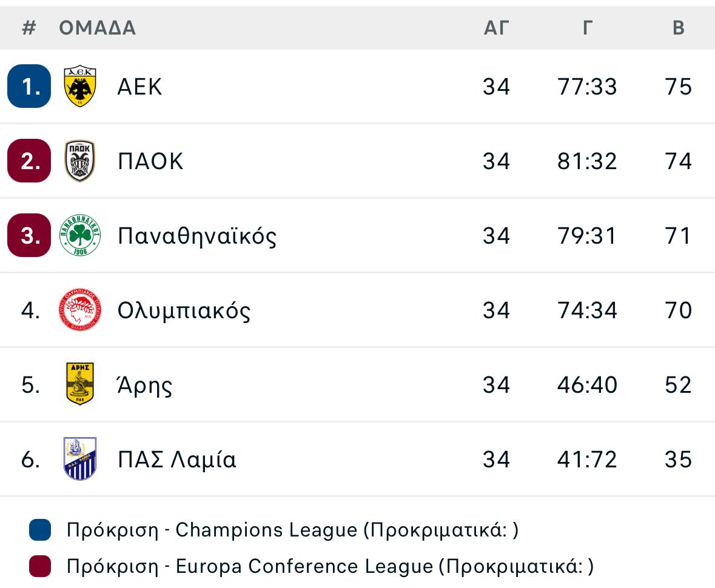Screen dimensions: 715x588
Task: Click the maroon Europa Conference League swatch
Action: [x=40, y=566]
